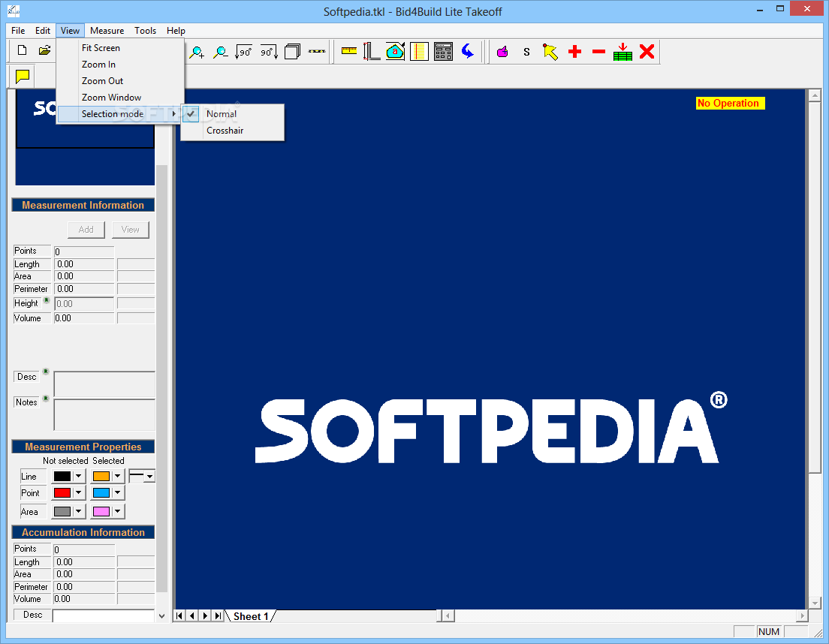Open Area selected color dropdown
The width and height of the screenshot is (829, 644).
click(117, 511)
